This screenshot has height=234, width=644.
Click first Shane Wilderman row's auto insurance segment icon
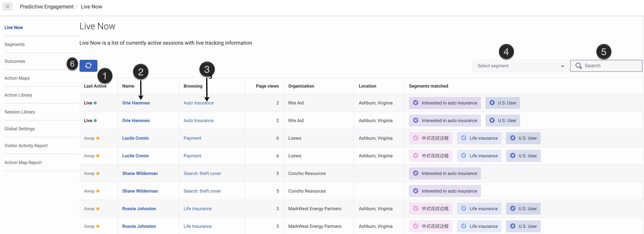click(416, 173)
